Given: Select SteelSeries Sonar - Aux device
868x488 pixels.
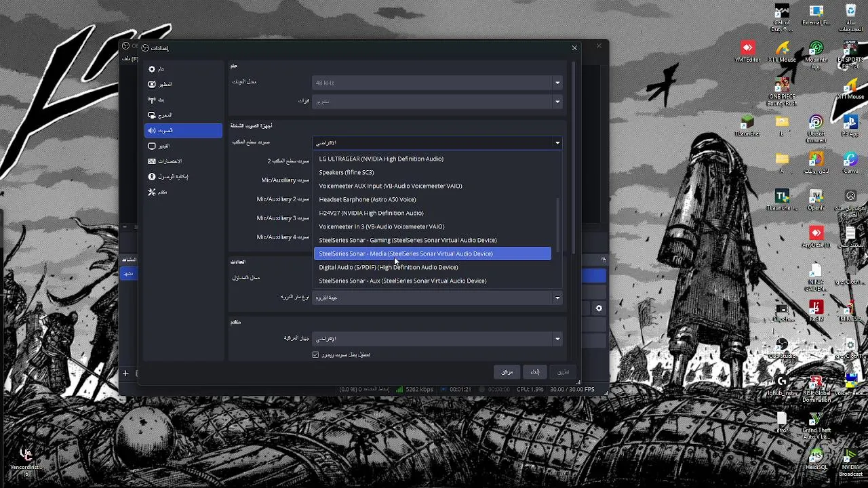Looking at the screenshot, I should 433,281.
